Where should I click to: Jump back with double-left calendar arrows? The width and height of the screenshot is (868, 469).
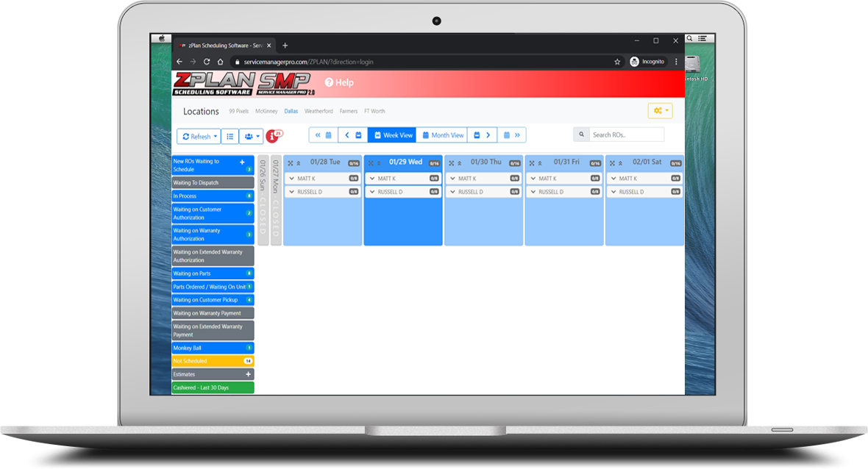323,135
